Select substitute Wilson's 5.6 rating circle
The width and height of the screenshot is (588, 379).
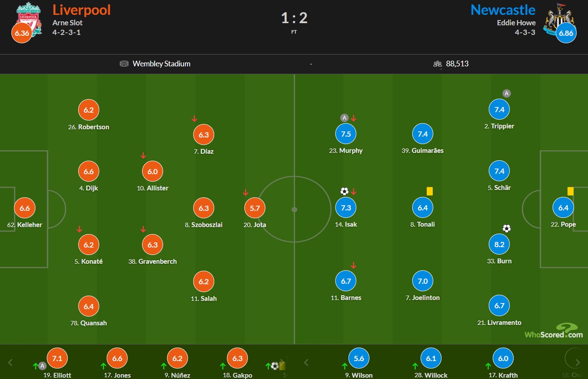(359, 358)
